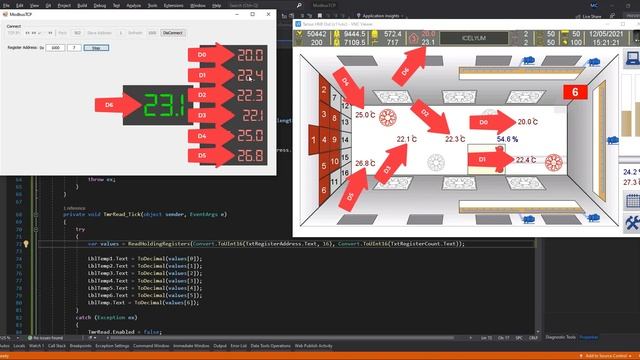
Task: Click the 26.8 reading in ModbusTCP
Action: [250, 156]
